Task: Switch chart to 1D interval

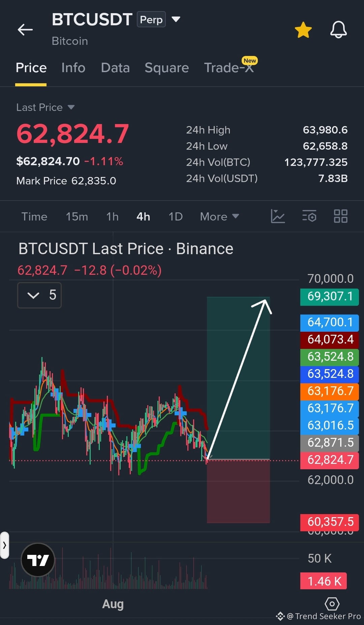Action: (176, 216)
